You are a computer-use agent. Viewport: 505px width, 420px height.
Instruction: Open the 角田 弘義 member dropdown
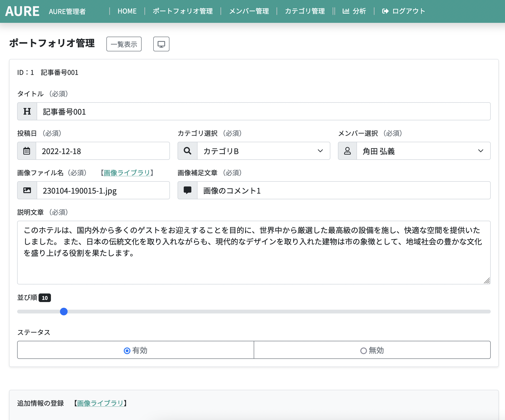click(423, 151)
